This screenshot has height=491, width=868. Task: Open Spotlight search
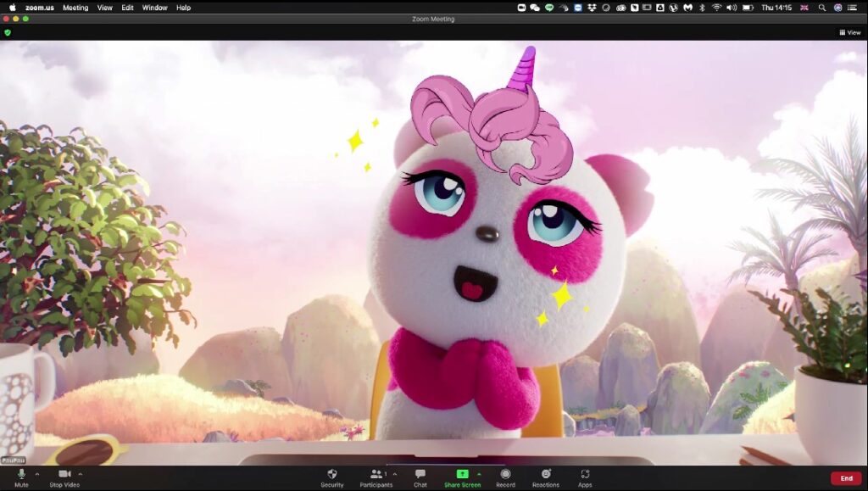click(x=822, y=8)
